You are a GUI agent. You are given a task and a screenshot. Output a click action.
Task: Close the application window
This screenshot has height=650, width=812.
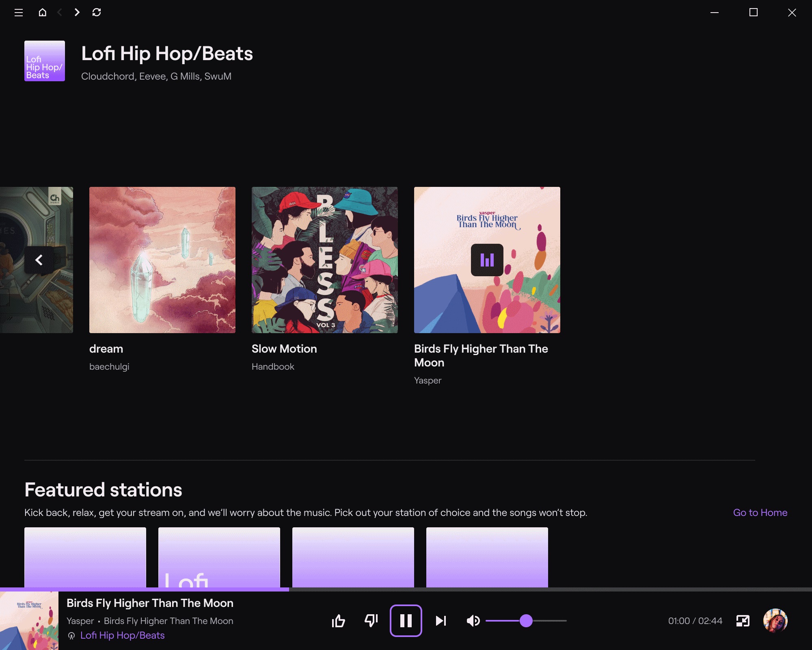[792, 13]
